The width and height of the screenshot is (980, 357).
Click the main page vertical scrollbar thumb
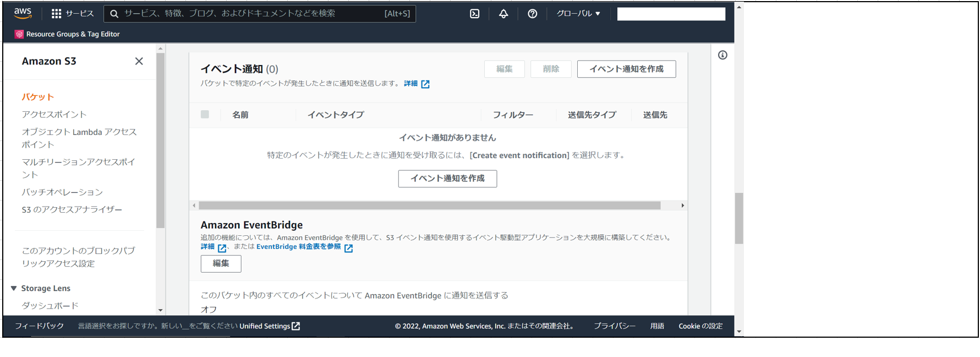coord(739,218)
